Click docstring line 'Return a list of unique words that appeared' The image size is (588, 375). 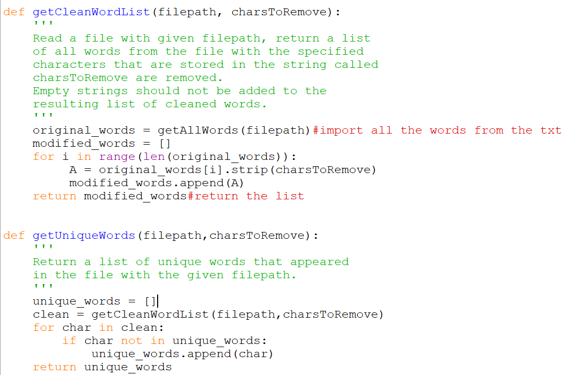point(191,261)
